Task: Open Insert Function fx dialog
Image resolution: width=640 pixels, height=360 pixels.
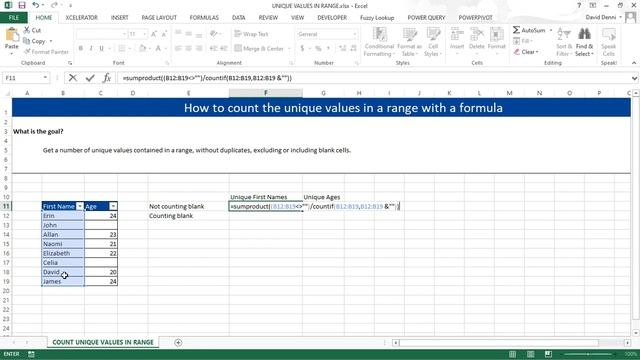Action: click(x=107, y=78)
